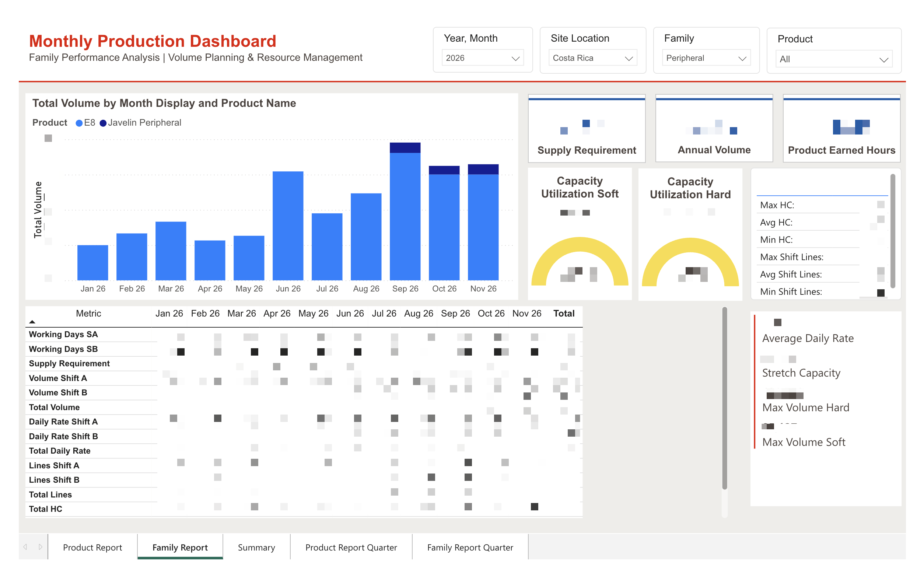Select the Volume Shift A row
The height and width of the screenshot is (566, 924).
(x=304, y=378)
